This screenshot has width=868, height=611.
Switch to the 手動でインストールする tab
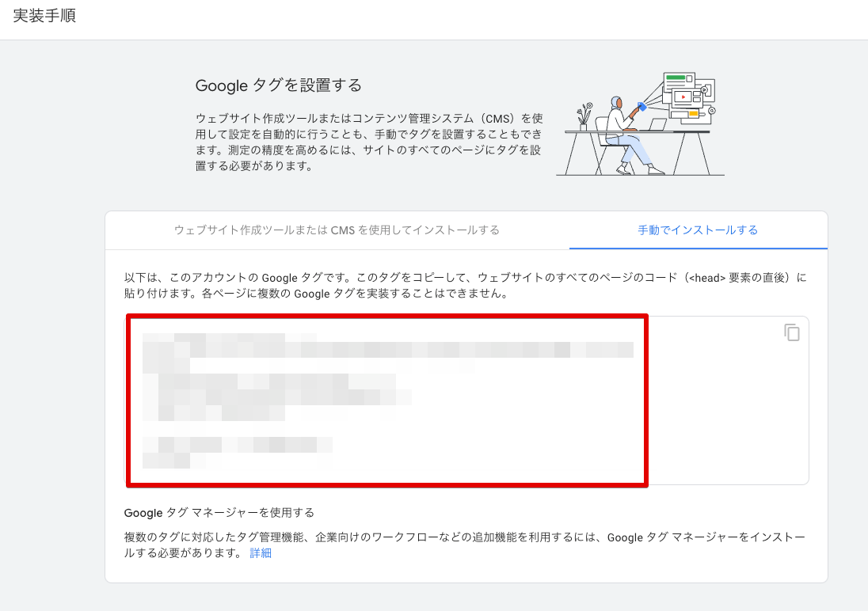click(698, 230)
